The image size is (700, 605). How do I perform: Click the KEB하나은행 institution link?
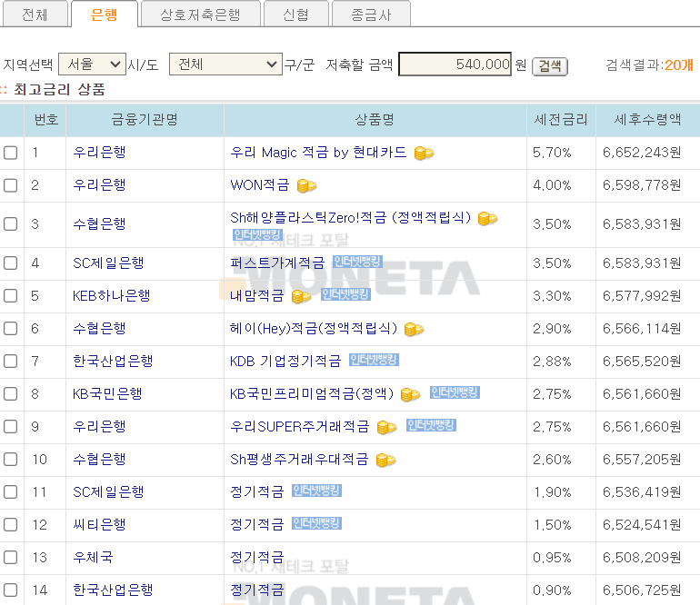pyautogui.click(x=112, y=296)
